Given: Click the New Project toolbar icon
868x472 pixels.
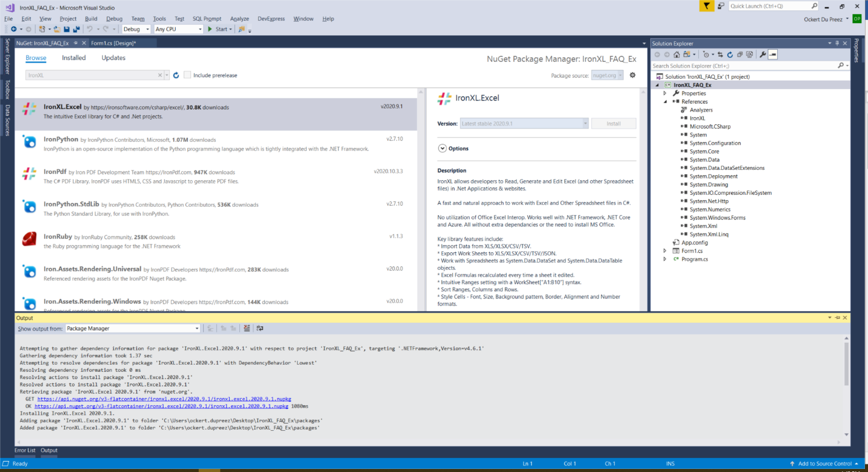Looking at the screenshot, I should tap(42, 29).
